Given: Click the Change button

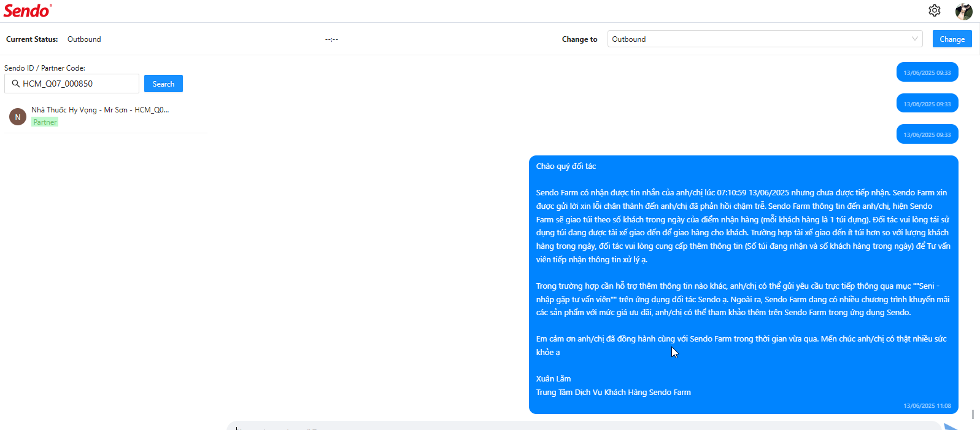Looking at the screenshot, I should [952, 39].
